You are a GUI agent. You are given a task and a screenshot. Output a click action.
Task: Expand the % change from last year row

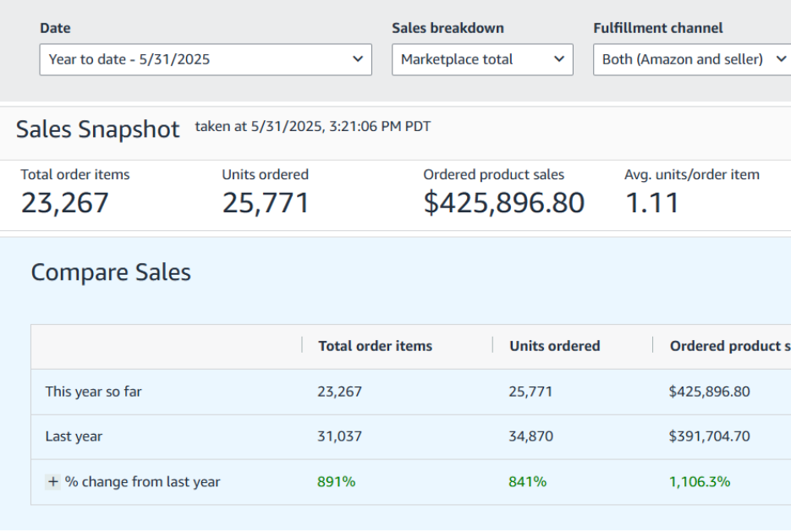point(53,482)
